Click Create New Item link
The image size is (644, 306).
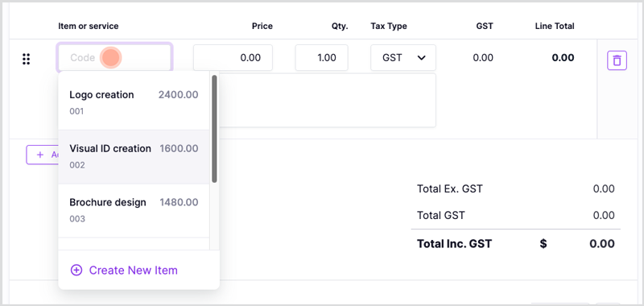(124, 271)
